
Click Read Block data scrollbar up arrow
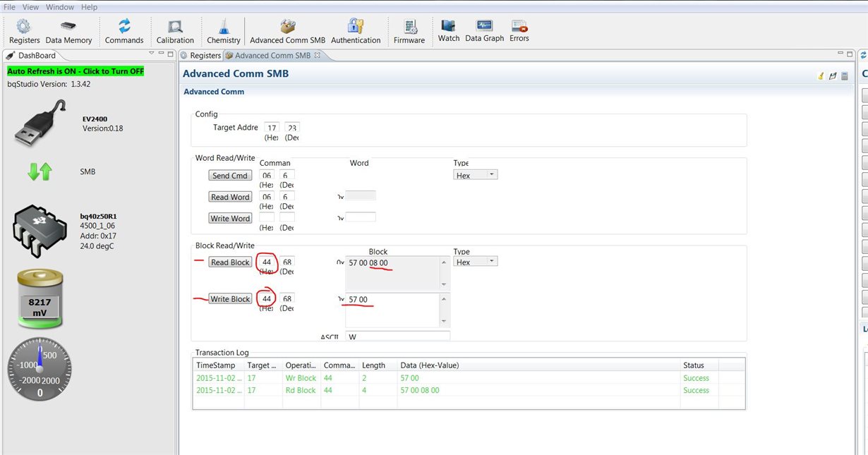click(x=445, y=262)
